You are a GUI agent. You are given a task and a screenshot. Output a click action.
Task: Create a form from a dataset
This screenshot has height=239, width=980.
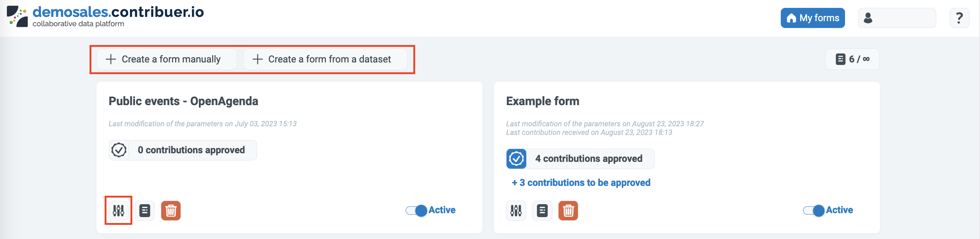pos(325,59)
